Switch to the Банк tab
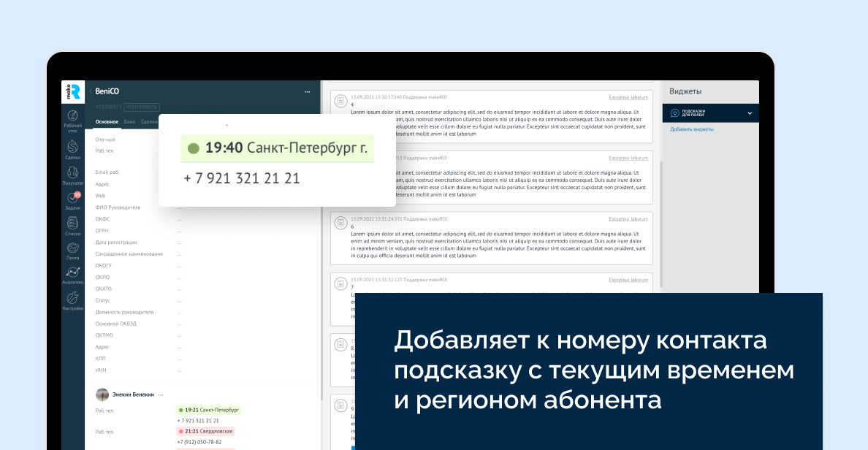868x450 pixels. point(129,122)
